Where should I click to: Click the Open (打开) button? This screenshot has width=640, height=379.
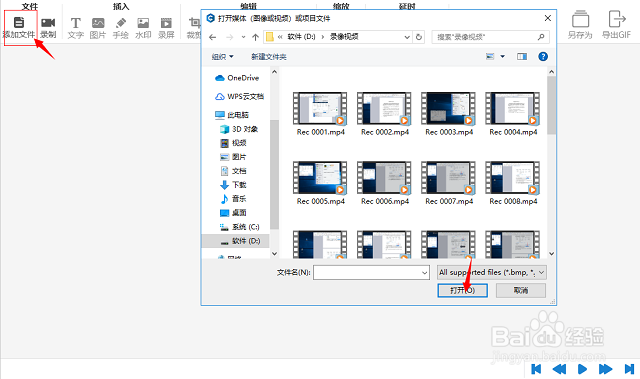point(462,290)
